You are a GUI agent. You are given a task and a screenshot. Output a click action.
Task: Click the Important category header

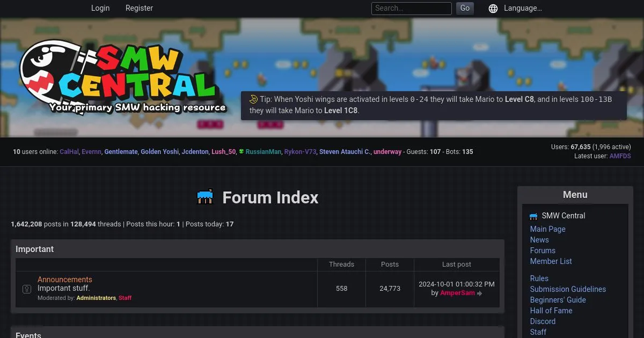(x=35, y=249)
